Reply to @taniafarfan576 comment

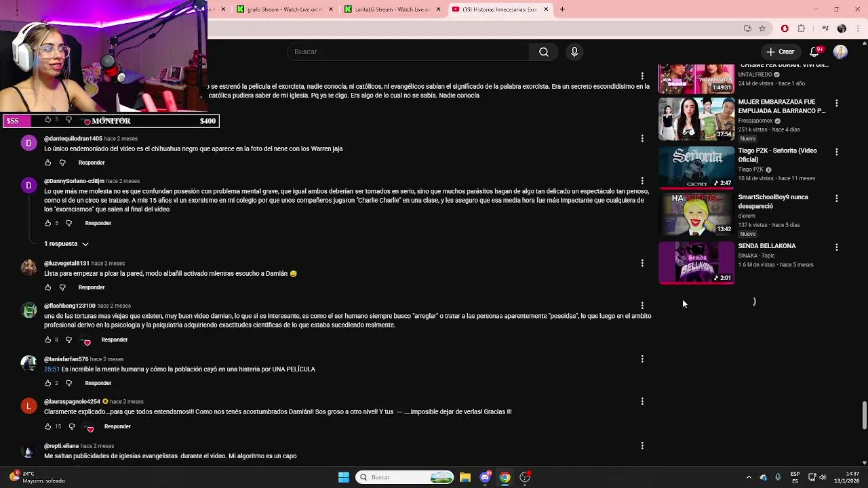pos(98,383)
